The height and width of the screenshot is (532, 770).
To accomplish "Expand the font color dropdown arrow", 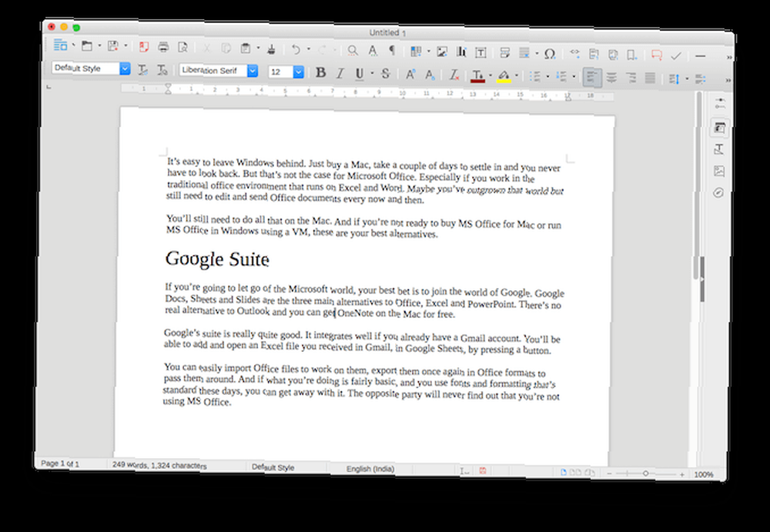I will (490, 75).
